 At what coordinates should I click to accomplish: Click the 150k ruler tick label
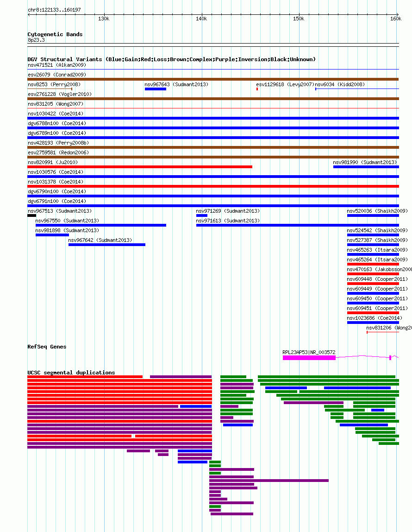point(299,19)
